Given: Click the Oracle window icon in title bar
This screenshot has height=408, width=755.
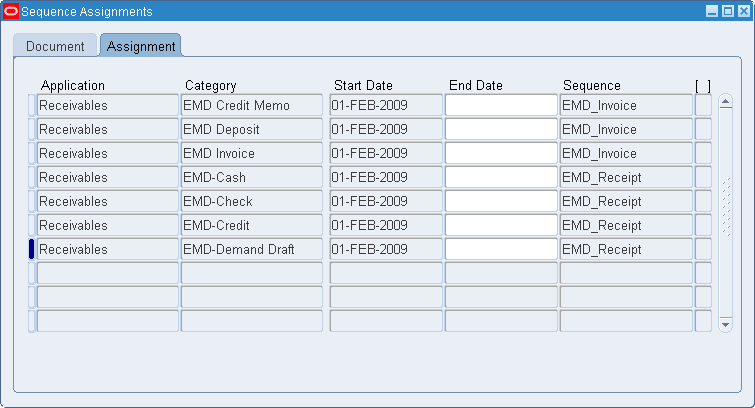Looking at the screenshot, I should coord(11,11).
